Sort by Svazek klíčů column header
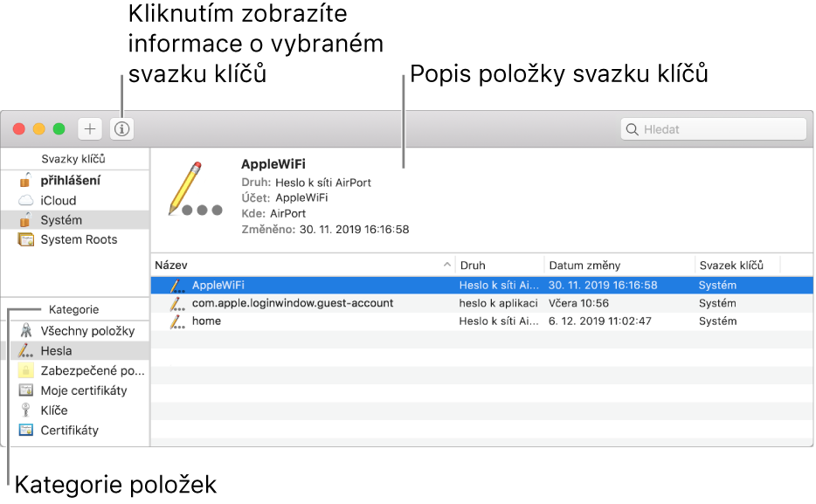The image size is (816, 504). tap(737, 266)
